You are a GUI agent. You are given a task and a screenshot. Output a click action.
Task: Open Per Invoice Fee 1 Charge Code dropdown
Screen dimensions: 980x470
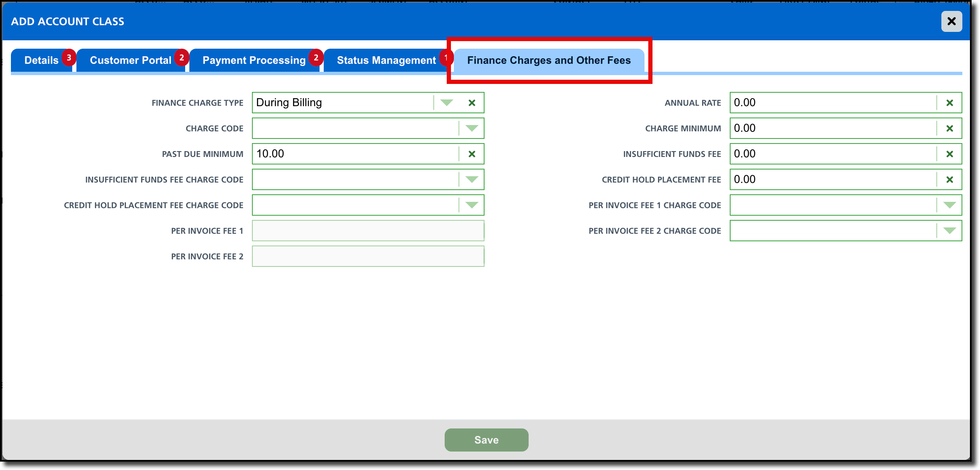coord(949,205)
